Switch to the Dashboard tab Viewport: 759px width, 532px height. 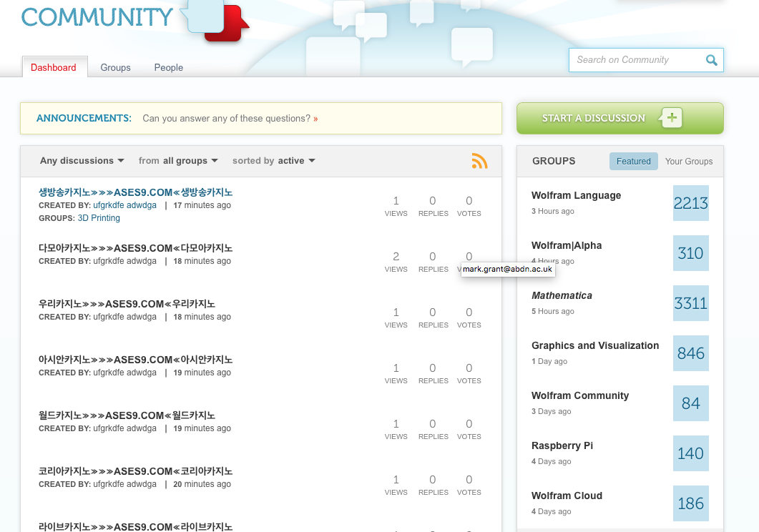pyautogui.click(x=54, y=67)
